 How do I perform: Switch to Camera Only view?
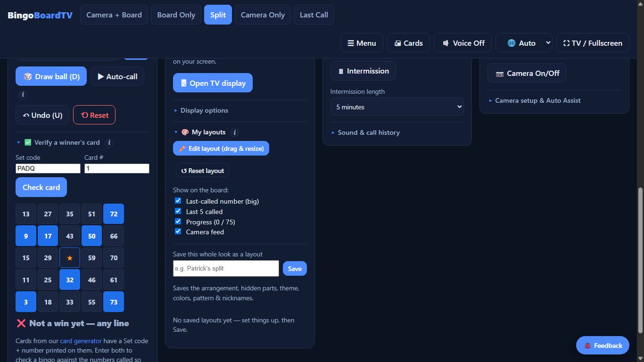[263, 15]
